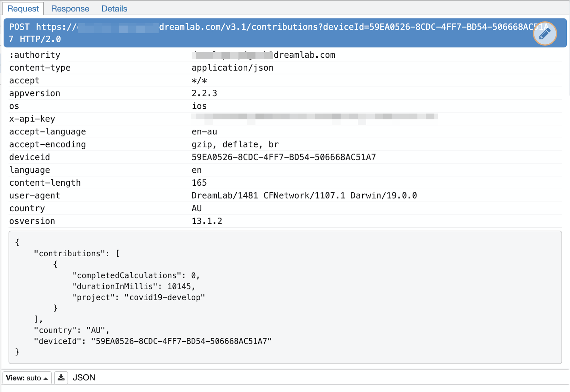Image resolution: width=570 pixels, height=392 pixels.
Task: Click the 2.2.3 appversion value
Action: (x=204, y=93)
